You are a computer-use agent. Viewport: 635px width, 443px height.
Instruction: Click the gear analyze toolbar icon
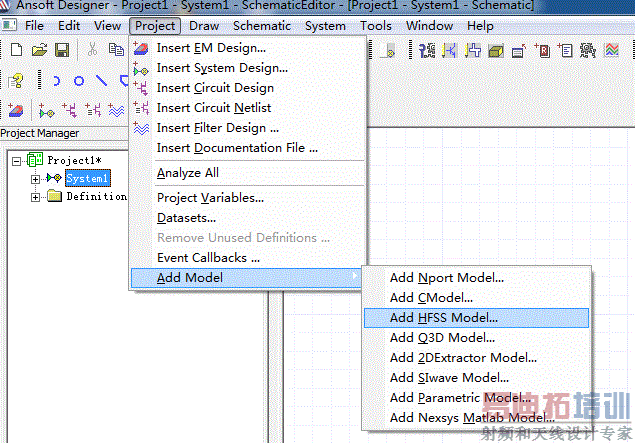[588, 51]
